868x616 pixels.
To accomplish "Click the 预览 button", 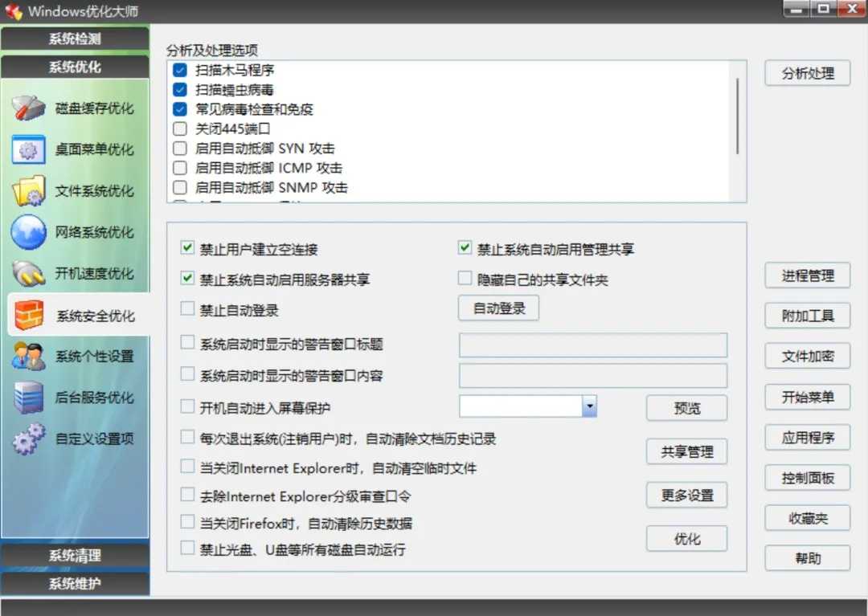I will tap(687, 408).
